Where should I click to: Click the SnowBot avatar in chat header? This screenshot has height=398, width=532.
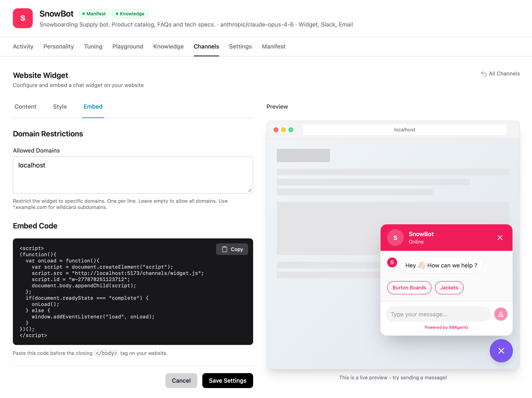pyautogui.click(x=395, y=238)
